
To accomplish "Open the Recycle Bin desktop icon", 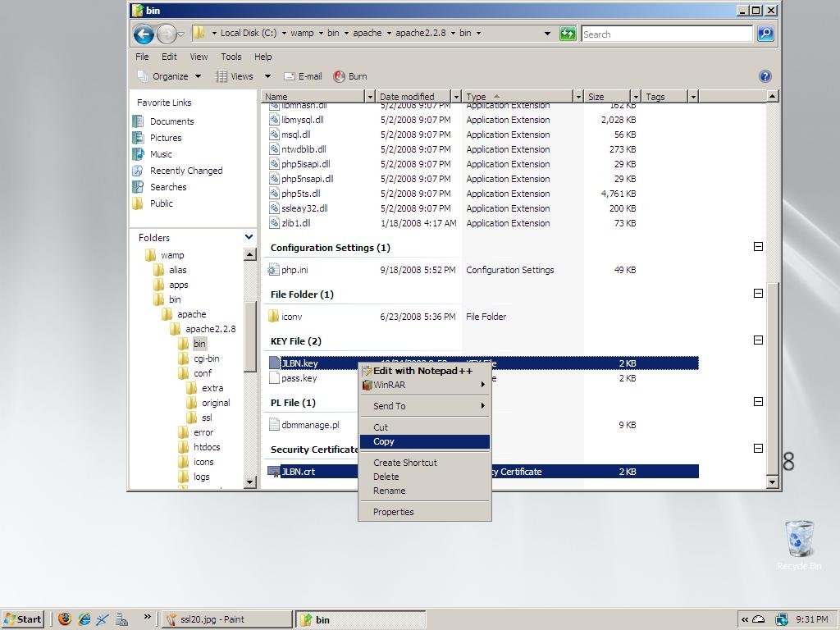I will 799,540.
